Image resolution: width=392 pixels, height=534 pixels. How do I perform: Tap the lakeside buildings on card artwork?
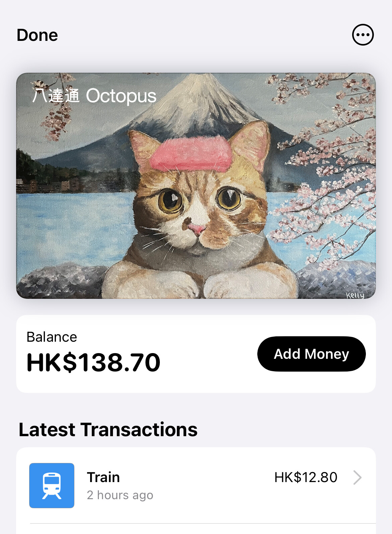point(50,185)
